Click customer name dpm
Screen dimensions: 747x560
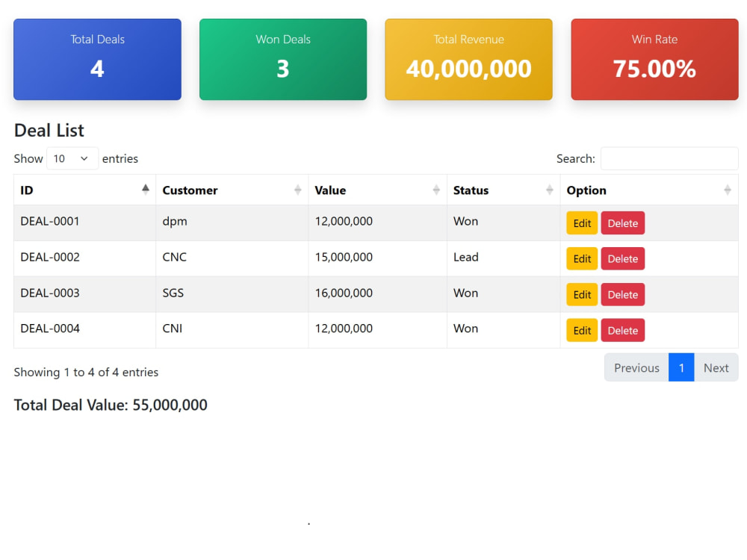point(175,222)
